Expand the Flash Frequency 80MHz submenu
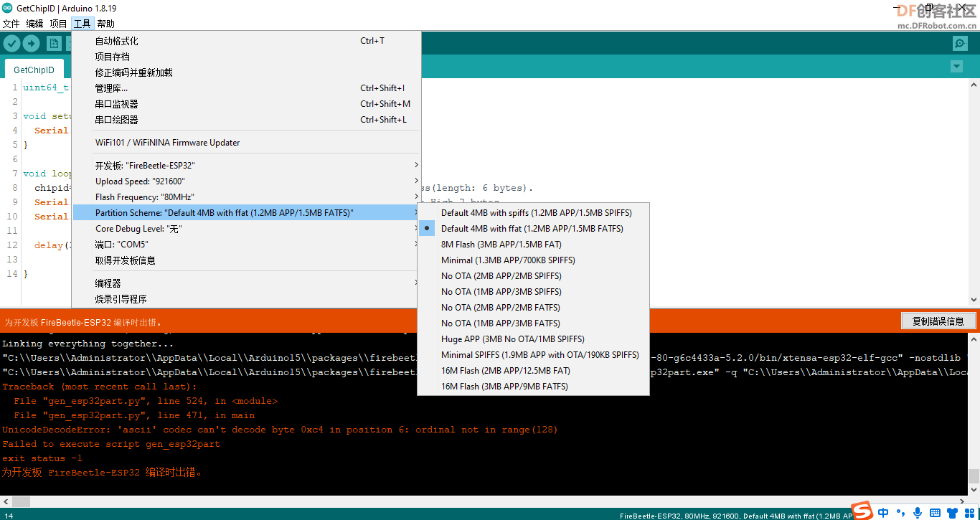 pos(245,197)
